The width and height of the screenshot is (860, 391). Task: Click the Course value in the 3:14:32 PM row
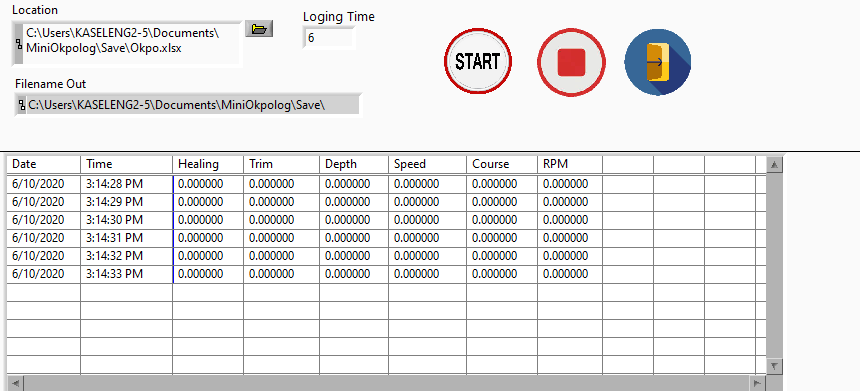502,256
